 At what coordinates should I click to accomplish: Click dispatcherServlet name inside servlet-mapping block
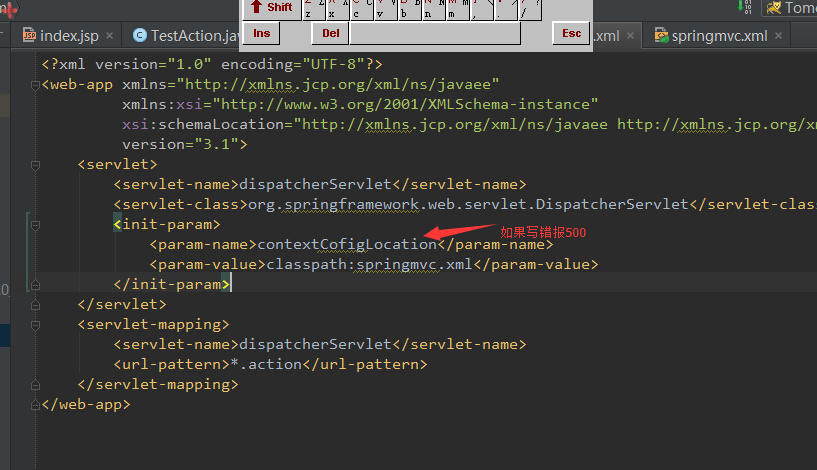point(315,344)
